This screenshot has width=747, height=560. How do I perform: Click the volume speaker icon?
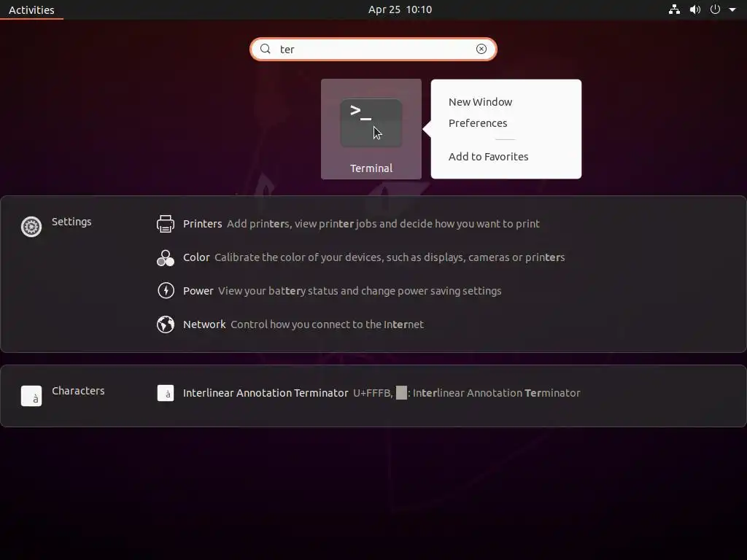(695, 9)
